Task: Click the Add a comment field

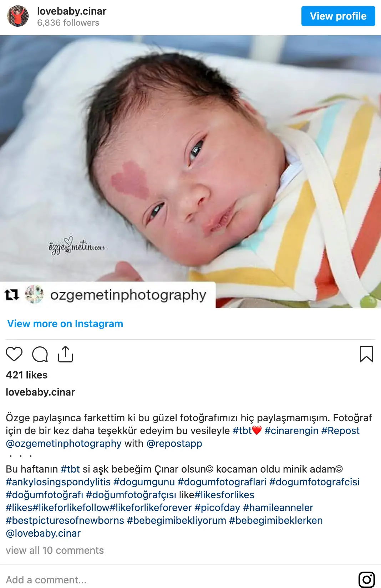Action: click(x=178, y=580)
